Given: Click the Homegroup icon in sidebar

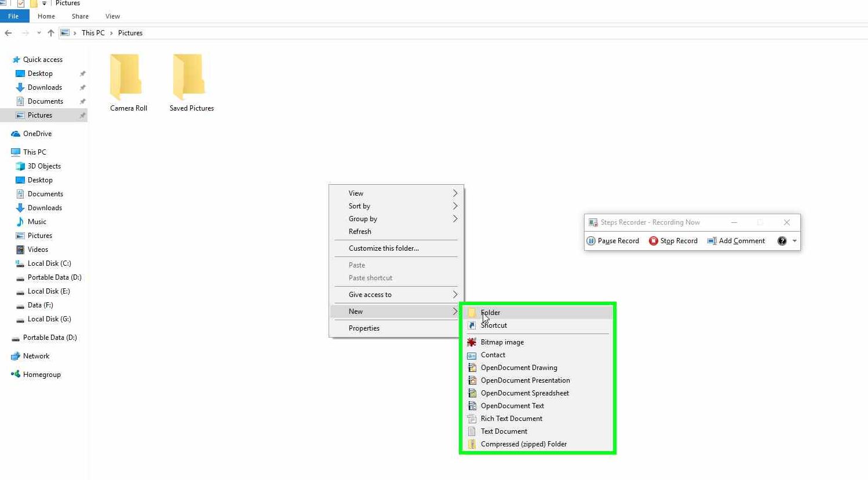Looking at the screenshot, I should click(16, 375).
